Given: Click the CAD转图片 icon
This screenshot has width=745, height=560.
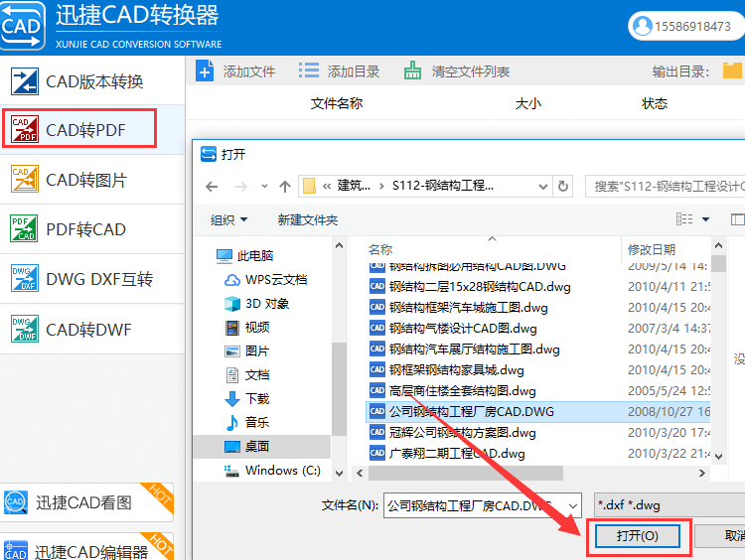Looking at the screenshot, I should pyautogui.click(x=24, y=179).
